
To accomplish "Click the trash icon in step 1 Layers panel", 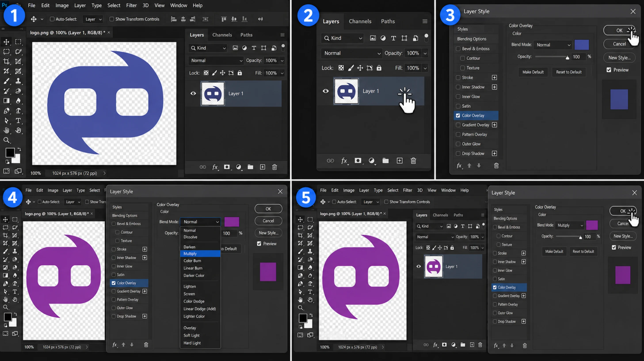I will [x=274, y=167].
